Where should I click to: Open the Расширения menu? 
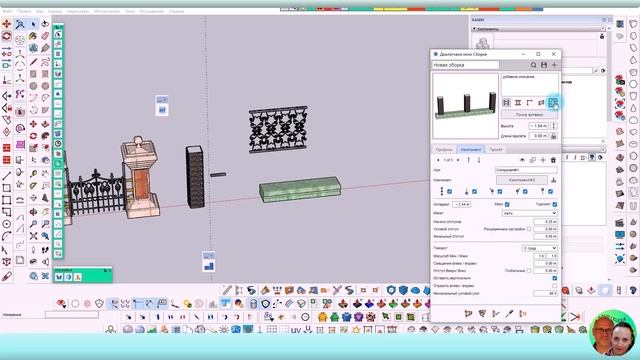[x=151, y=11]
